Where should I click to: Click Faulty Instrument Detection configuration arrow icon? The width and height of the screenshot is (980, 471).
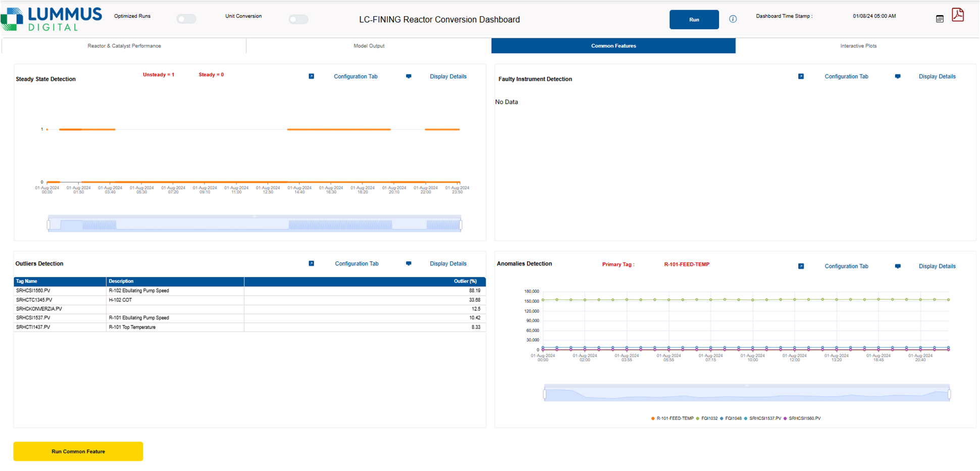coord(801,76)
